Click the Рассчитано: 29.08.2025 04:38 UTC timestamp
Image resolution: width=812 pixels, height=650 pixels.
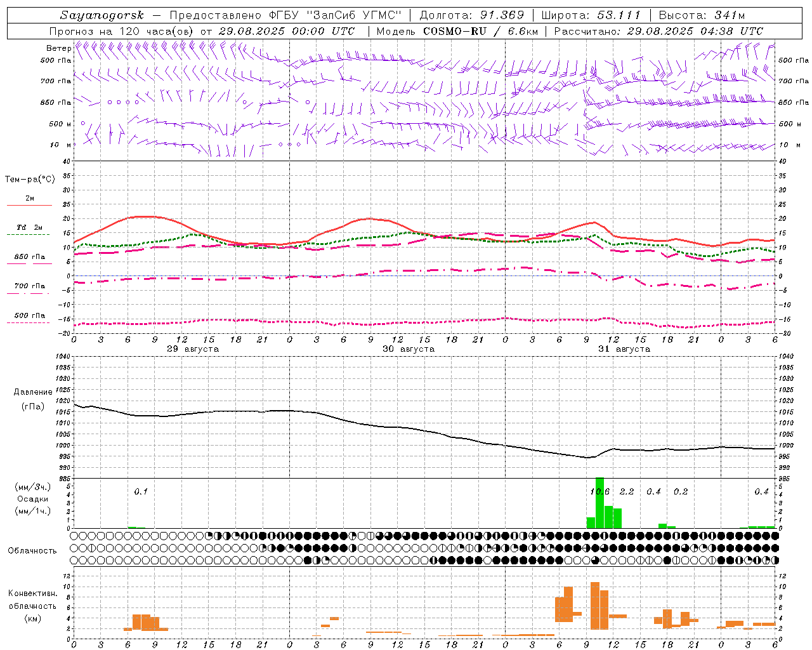(658, 31)
